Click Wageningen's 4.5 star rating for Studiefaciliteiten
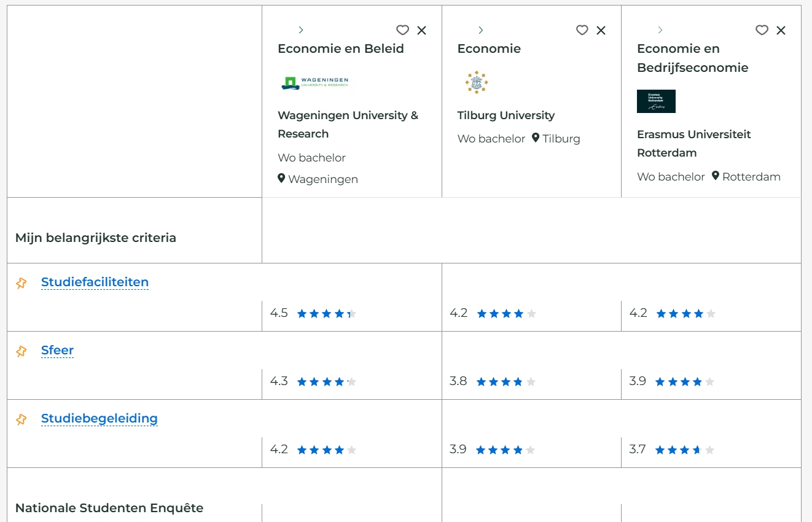 tap(313, 313)
